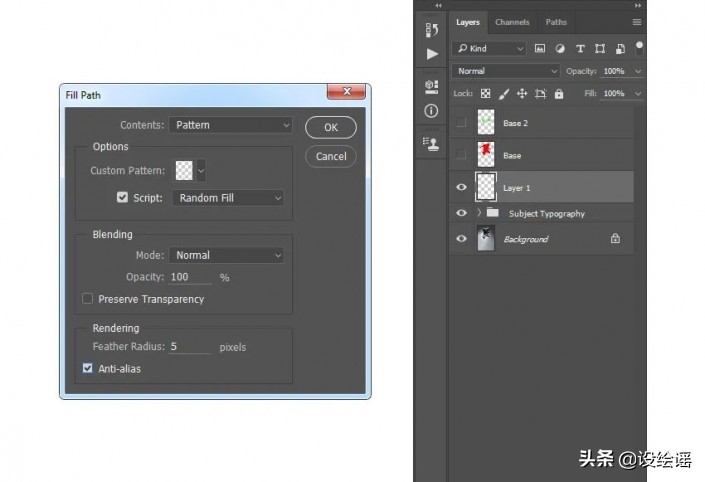
Task: Confirm Fill Path with OK
Action: pyautogui.click(x=331, y=127)
